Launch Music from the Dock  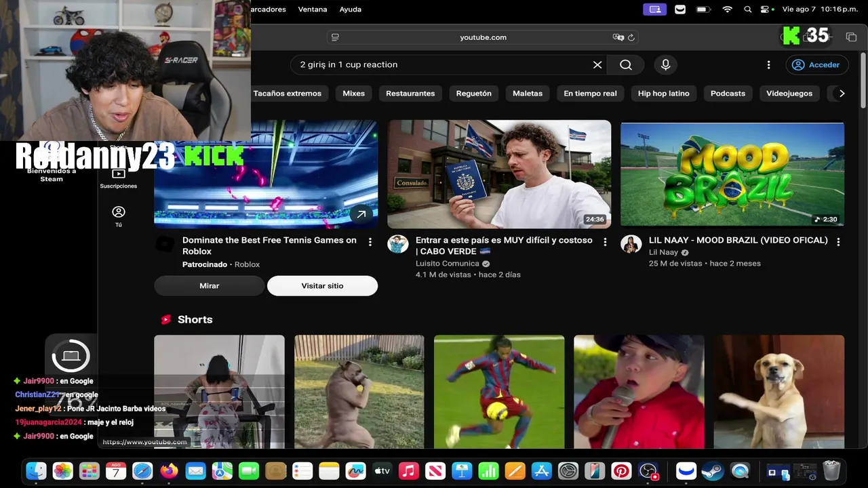point(408,470)
